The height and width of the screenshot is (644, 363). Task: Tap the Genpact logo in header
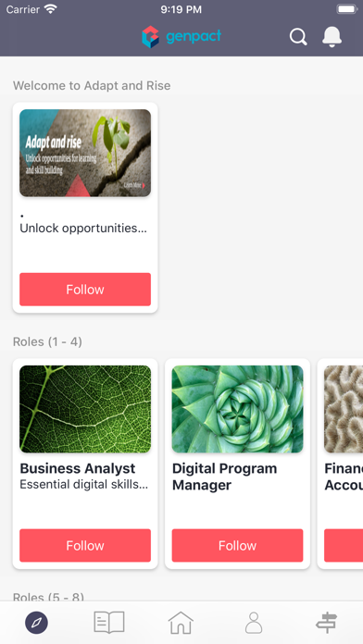(x=181, y=37)
